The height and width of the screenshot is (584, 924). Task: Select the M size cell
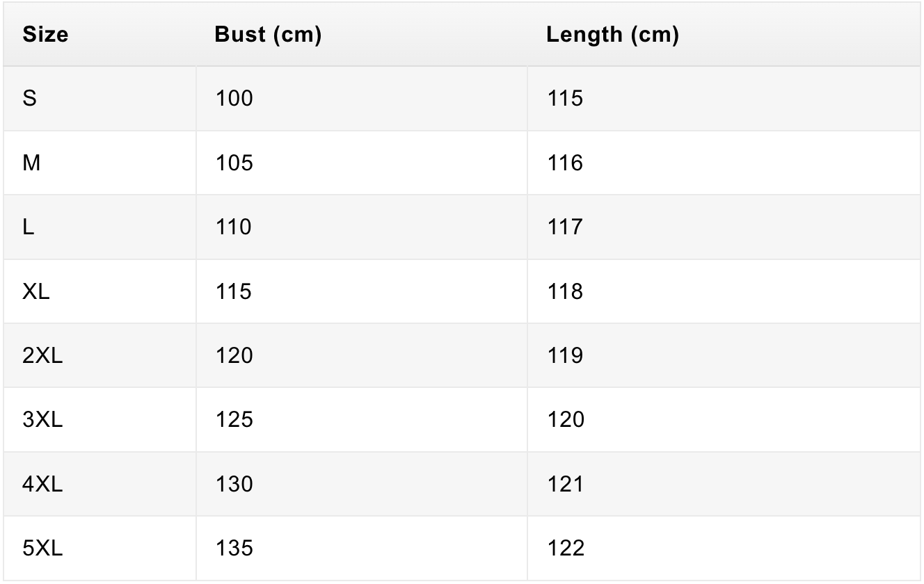click(x=31, y=163)
